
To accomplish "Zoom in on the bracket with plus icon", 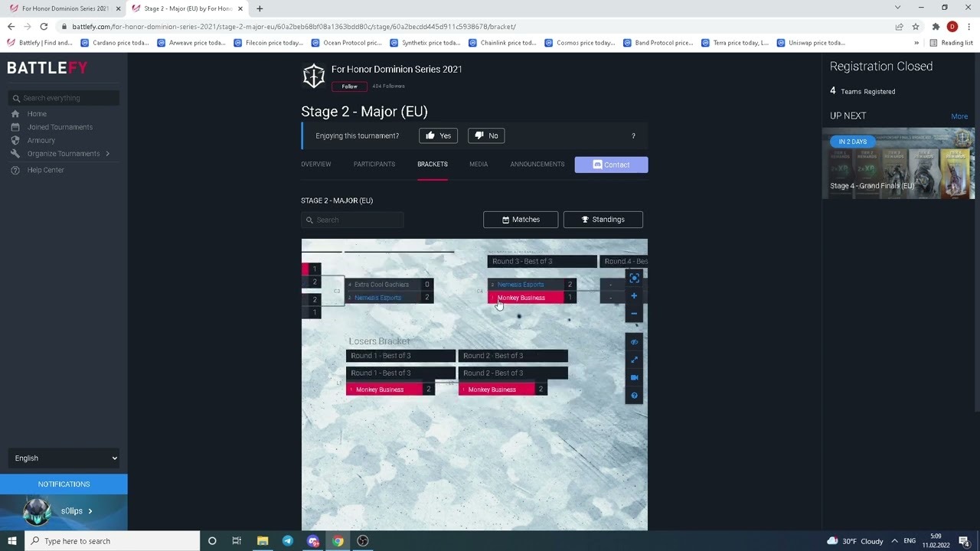I will click(634, 296).
